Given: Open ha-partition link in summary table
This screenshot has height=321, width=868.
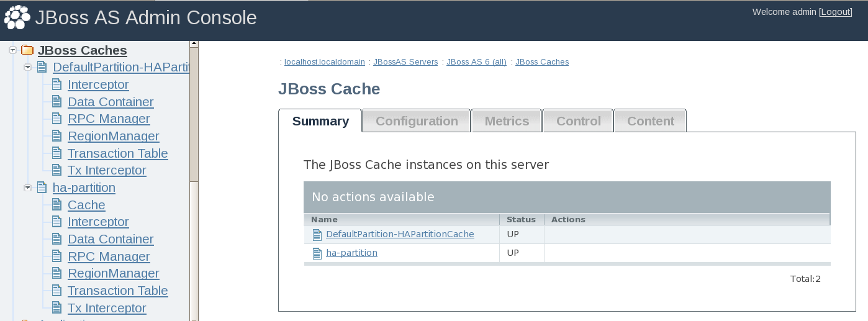Looking at the screenshot, I should (351, 253).
